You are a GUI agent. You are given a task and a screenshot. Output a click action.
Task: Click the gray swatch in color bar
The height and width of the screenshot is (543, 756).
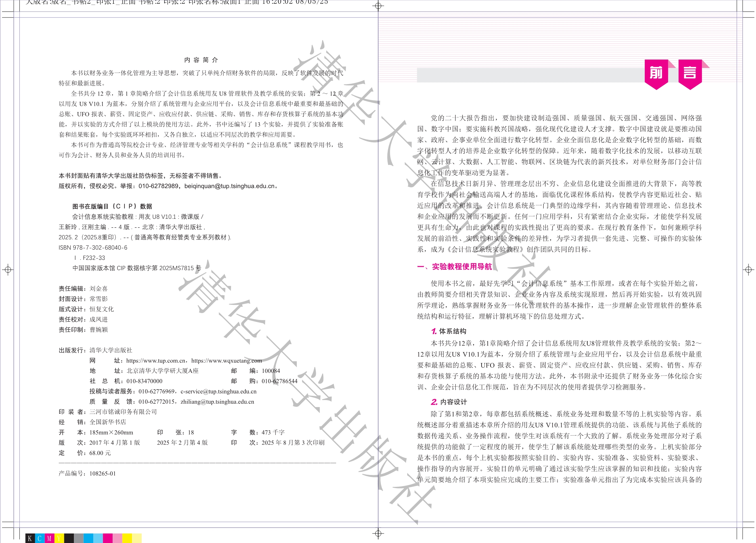pos(78,538)
